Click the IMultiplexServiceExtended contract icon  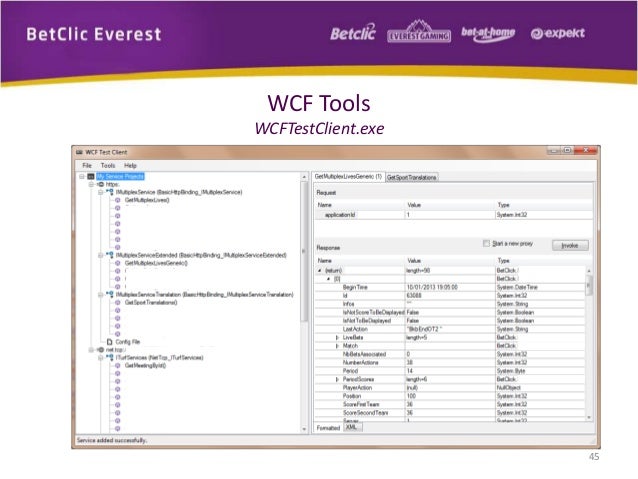pos(110,255)
